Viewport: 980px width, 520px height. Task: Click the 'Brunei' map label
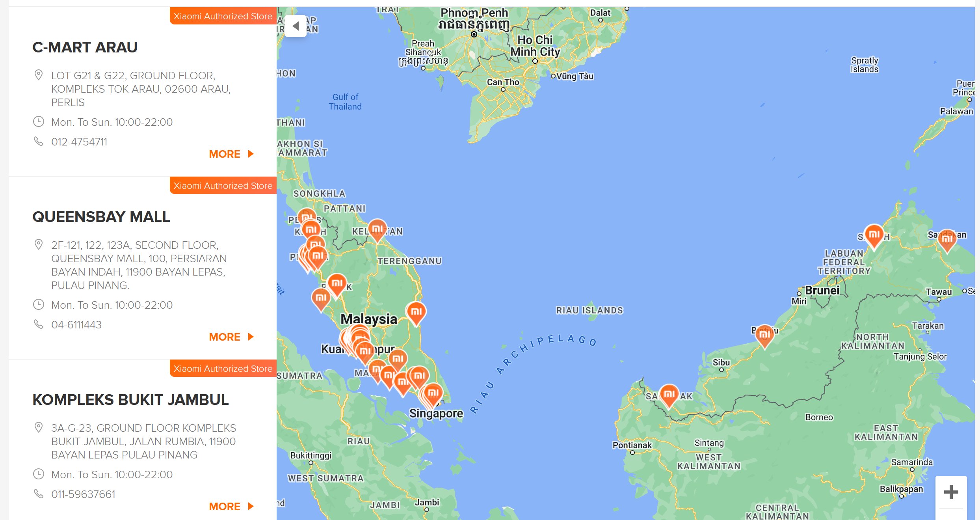click(822, 291)
